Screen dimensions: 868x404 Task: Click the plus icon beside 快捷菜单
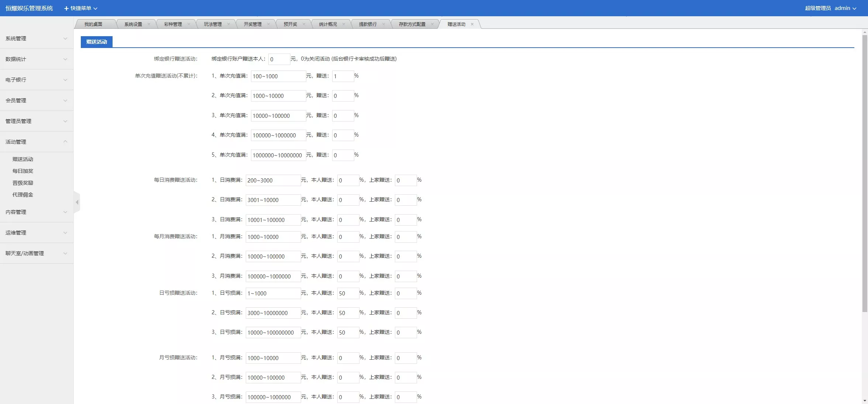(x=66, y=8)
